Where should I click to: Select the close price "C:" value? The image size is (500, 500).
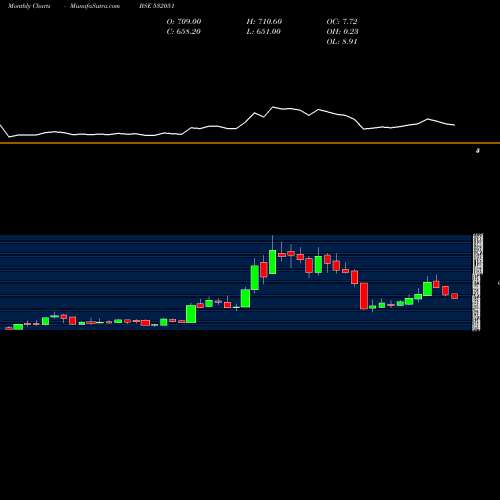184,31
